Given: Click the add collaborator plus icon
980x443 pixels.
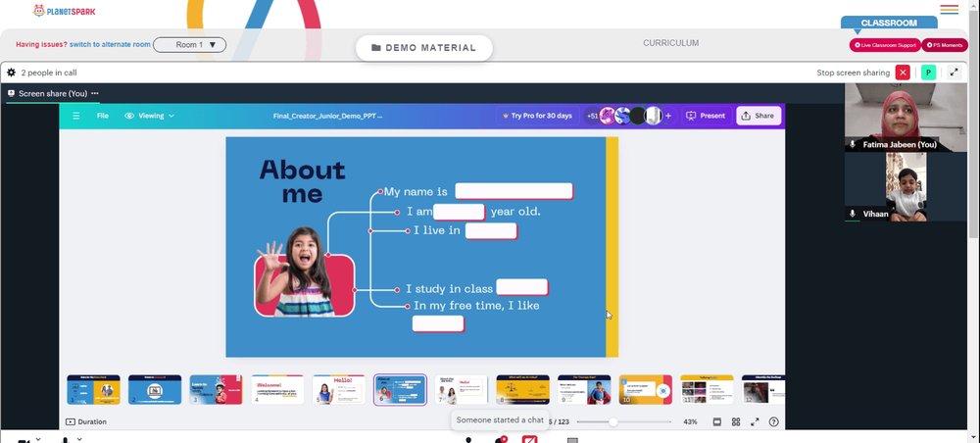Looking at the screenshot, I should (x=668, y=116).
